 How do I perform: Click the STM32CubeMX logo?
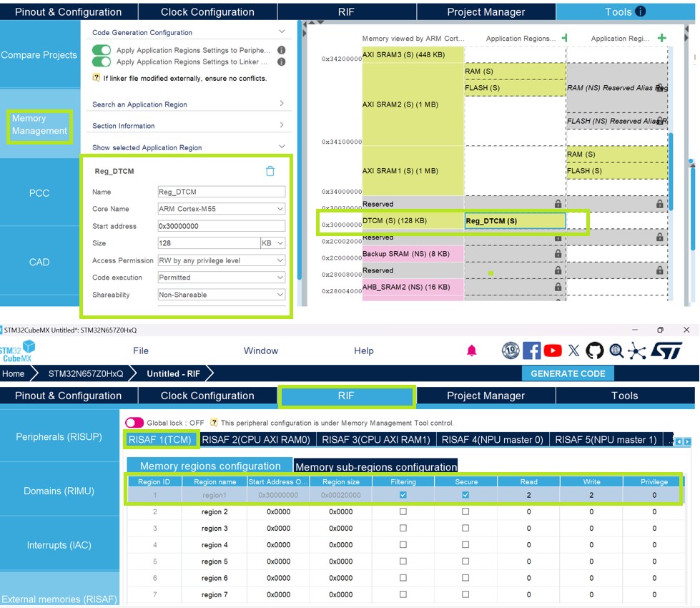tap(18, 350)
